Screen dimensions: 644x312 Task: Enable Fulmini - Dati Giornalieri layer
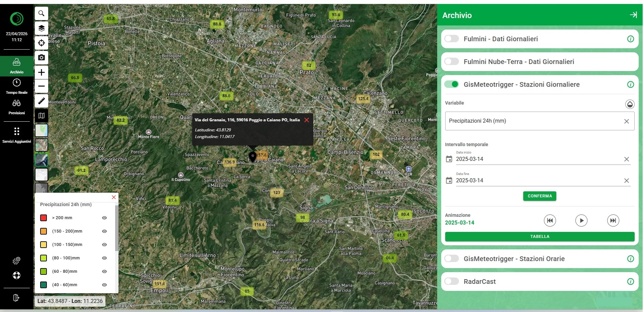point(452,39)
